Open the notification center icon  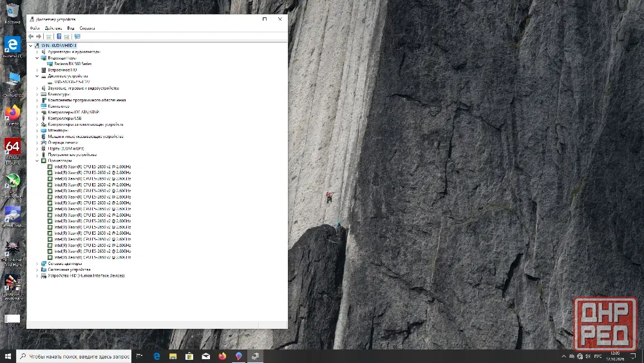point(633,357)
